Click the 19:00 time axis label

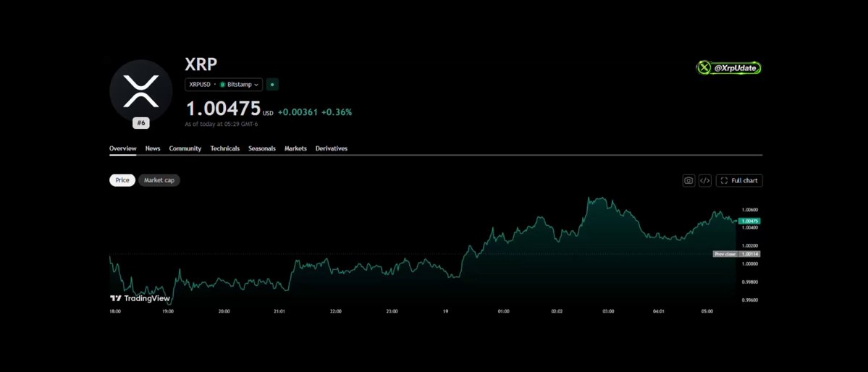(168, 311)
